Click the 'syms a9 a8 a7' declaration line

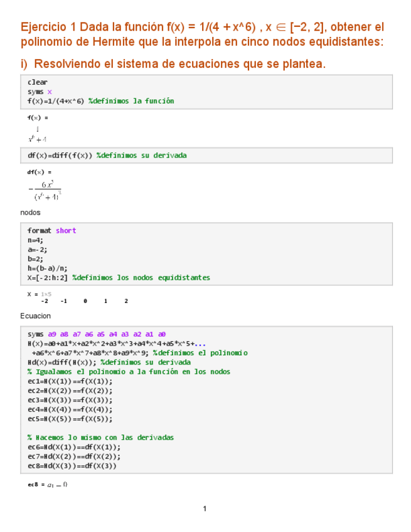(96, 334)
